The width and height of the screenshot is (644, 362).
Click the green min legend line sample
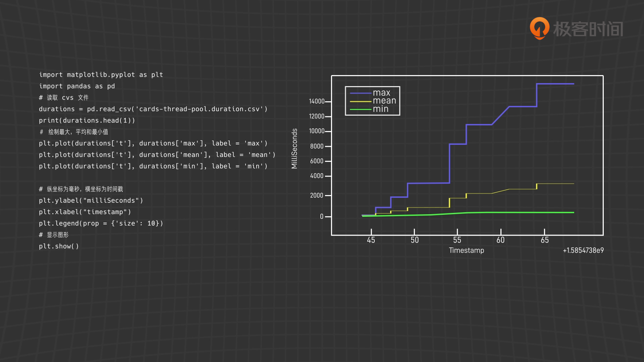pyautogui.click(x=360, y=110)
